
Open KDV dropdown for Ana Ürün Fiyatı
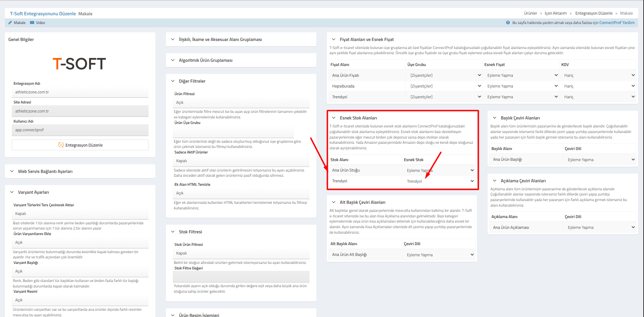[x=598, y=75]
